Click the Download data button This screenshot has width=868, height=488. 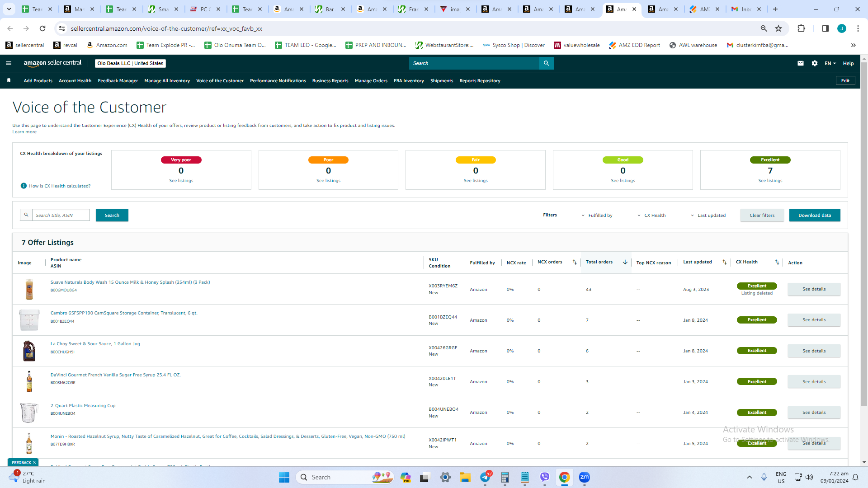[815, 216]
